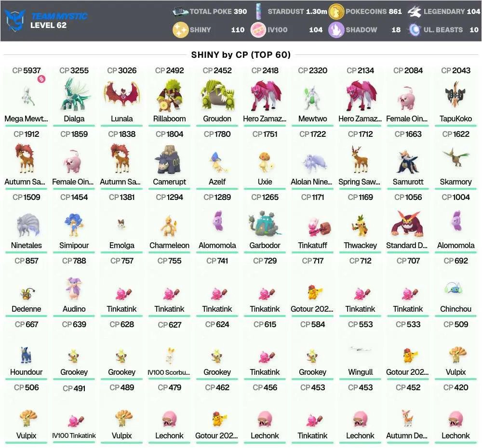
Task: Open the Garbodor sprite
Action: 265,224
